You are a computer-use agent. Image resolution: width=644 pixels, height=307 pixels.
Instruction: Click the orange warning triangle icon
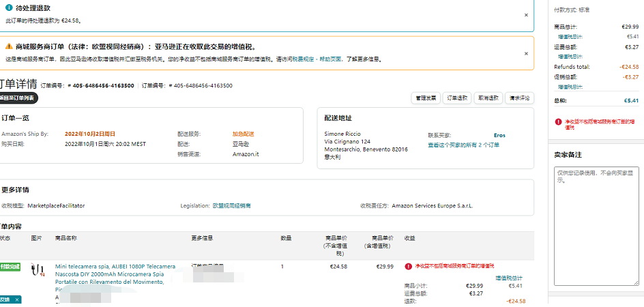[9, 46]
